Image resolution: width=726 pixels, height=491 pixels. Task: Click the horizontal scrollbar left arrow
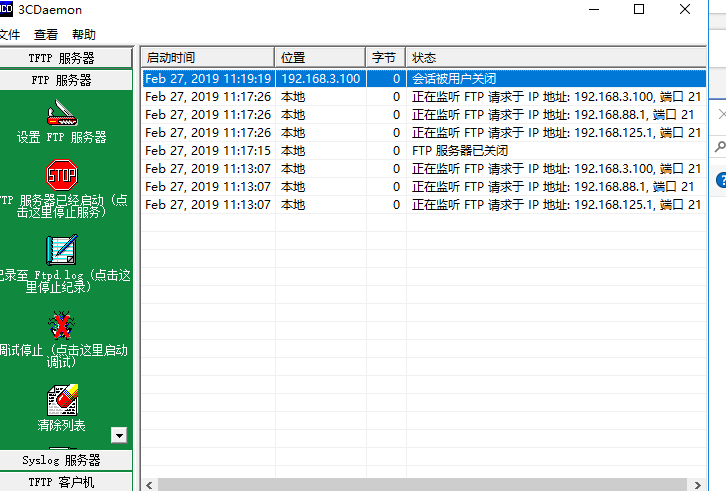tap(149, 485)
